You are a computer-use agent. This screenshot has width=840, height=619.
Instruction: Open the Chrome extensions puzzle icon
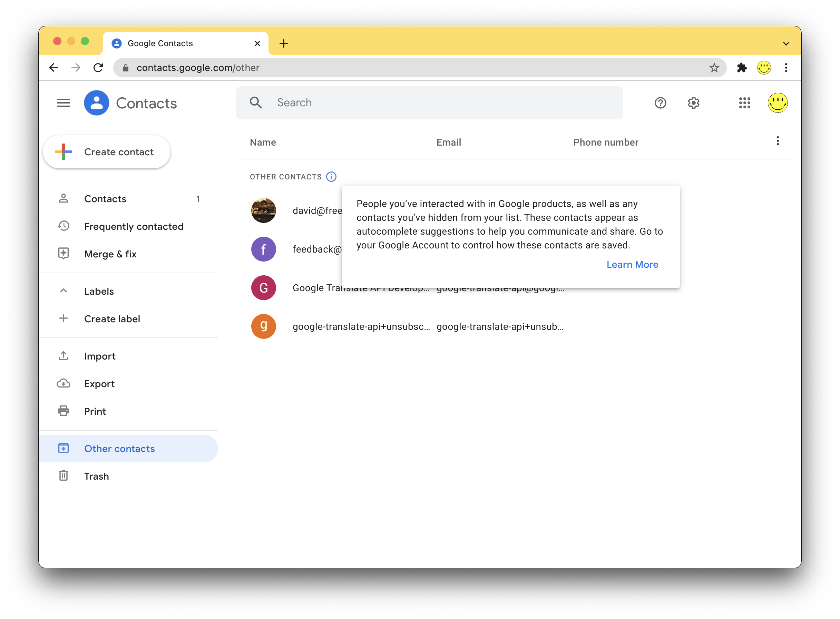click(x=741, y=67)
